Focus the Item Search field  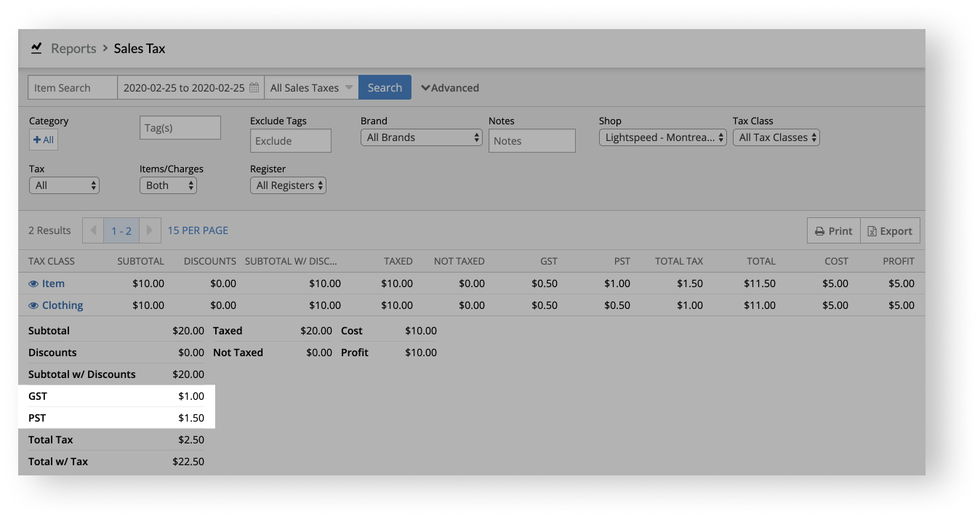(x=73, y=87)
